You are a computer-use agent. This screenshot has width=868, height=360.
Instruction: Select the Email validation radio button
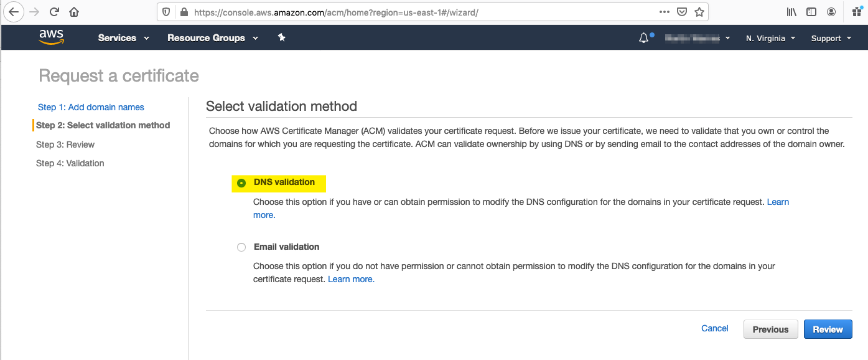coord(241,247)
